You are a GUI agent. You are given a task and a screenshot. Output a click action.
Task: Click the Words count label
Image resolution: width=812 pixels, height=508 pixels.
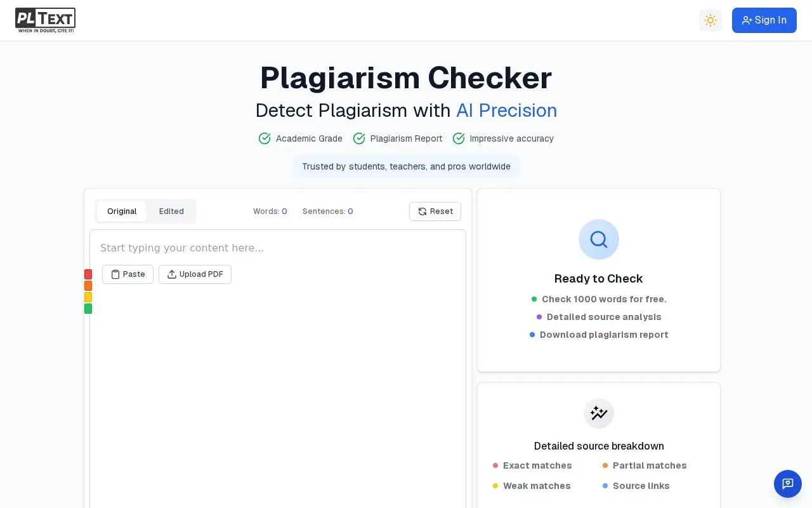click(270, 211)
